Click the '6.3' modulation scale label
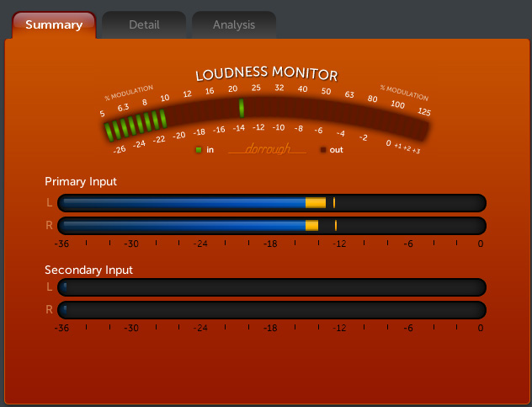 123,108
